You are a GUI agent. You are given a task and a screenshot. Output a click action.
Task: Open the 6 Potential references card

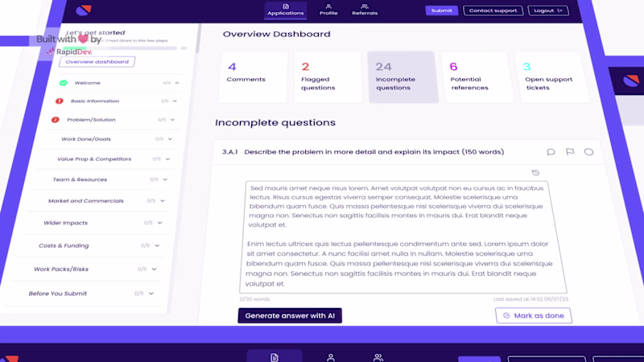click(x=477, y=77)
